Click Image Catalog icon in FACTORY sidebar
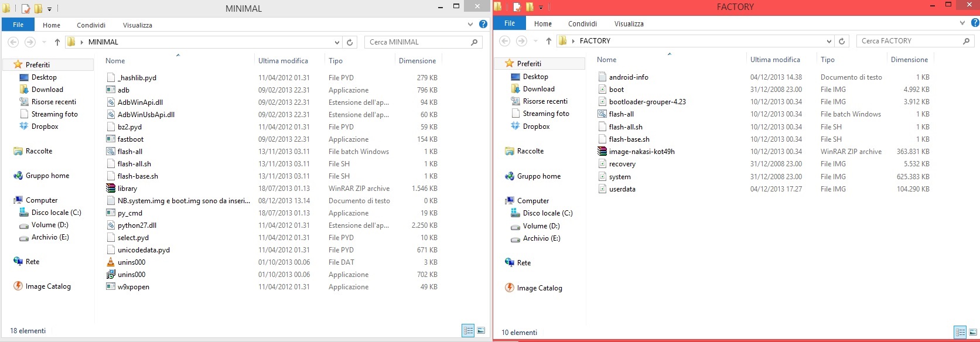 point(510,288)
